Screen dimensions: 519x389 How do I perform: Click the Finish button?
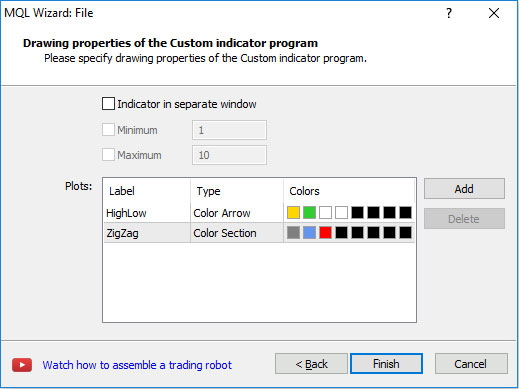(386, 364)
